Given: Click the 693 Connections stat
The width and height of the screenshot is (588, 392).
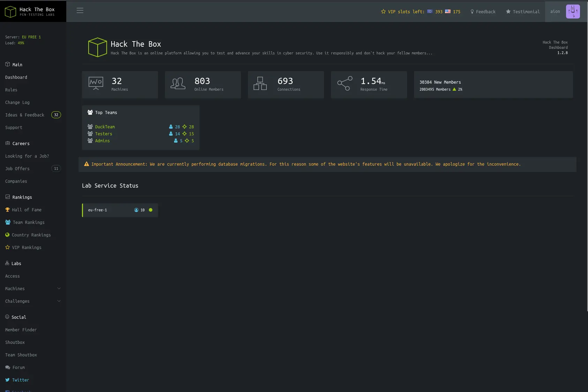Looking at the screenshot, I should (286, 84).
